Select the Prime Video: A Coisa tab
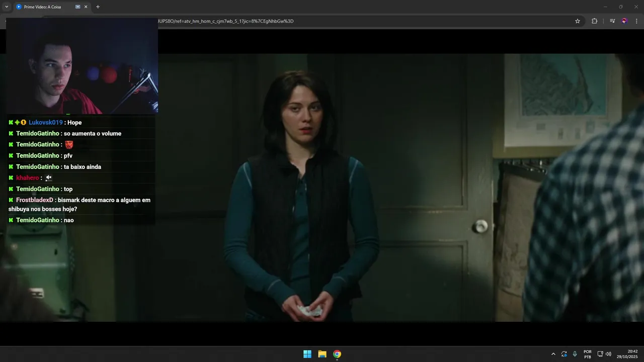Viewport: 644px width, 362px height. [x=52, y=7]
